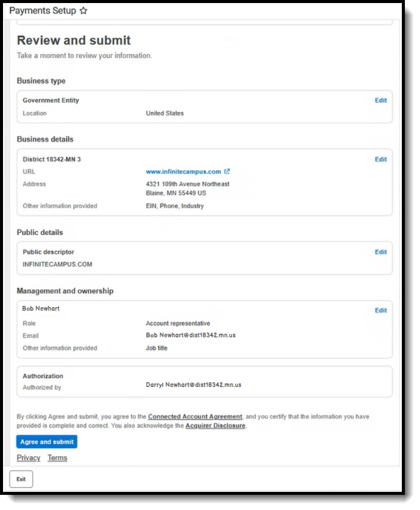Open the Privacy link
This screenshot has width=420, height=510.
click(x=28, y=458)
